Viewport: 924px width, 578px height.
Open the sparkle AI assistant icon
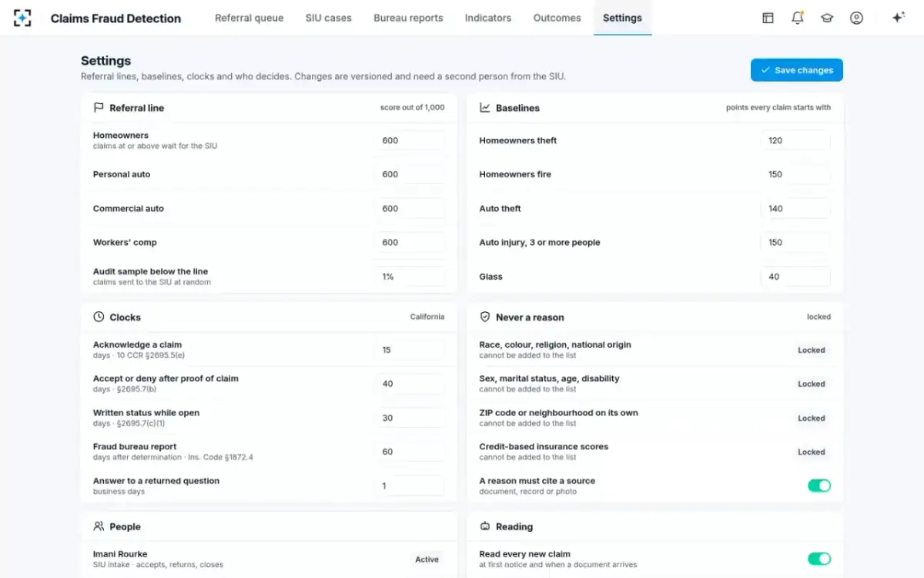[898, 18]
